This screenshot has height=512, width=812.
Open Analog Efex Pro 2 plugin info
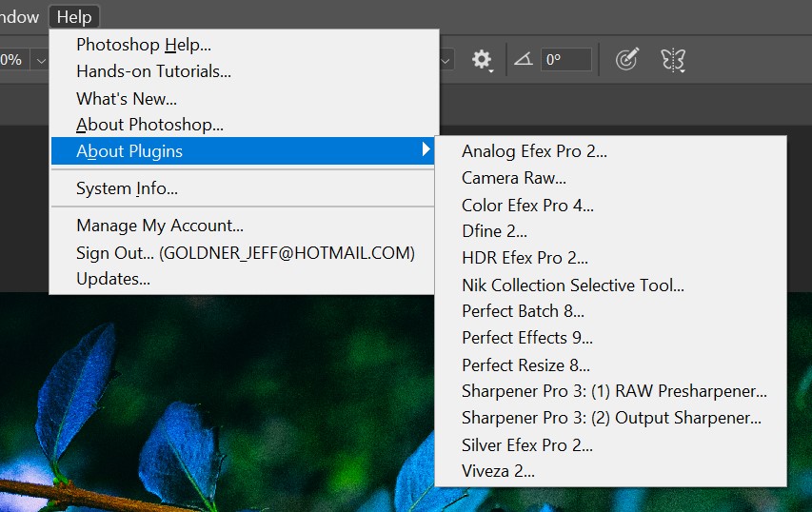coord(610,151)
